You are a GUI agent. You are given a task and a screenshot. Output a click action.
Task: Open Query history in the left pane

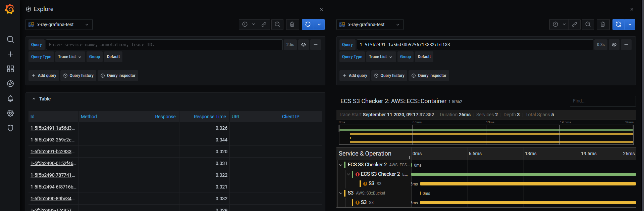point(78,76)
